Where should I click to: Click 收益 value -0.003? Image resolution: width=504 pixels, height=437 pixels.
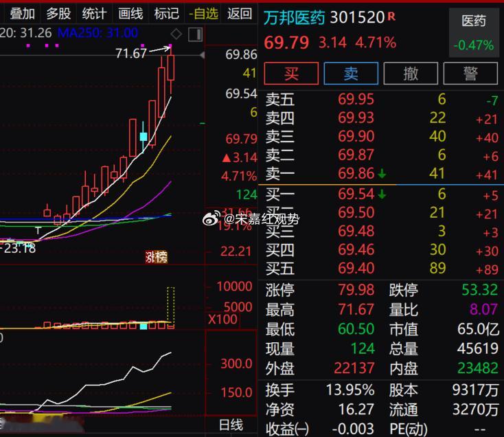coord(353,429)
